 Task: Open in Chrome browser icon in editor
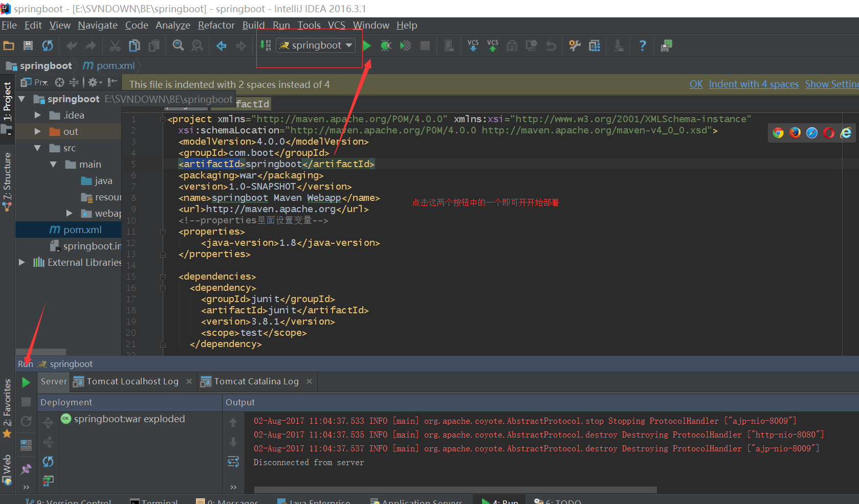tap(778, 133)
